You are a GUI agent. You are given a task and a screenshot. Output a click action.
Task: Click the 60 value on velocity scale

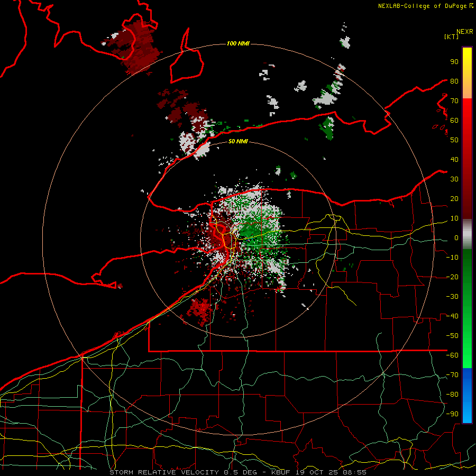(454, 120)
